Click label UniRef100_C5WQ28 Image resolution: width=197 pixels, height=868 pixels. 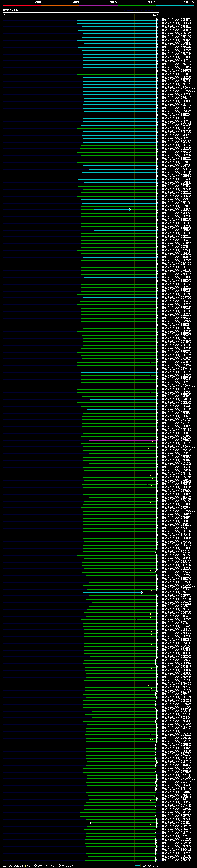click(176, 40)
